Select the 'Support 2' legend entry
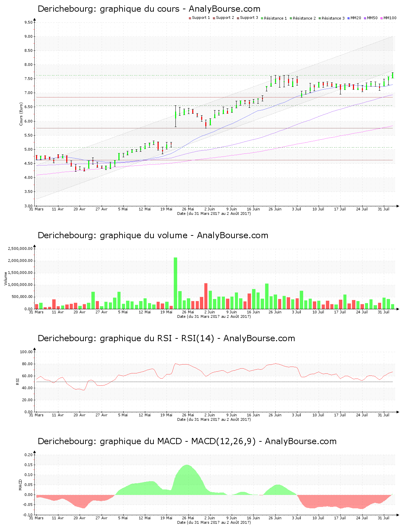Screen dimensions: 412x532 (x=224, y=18)
